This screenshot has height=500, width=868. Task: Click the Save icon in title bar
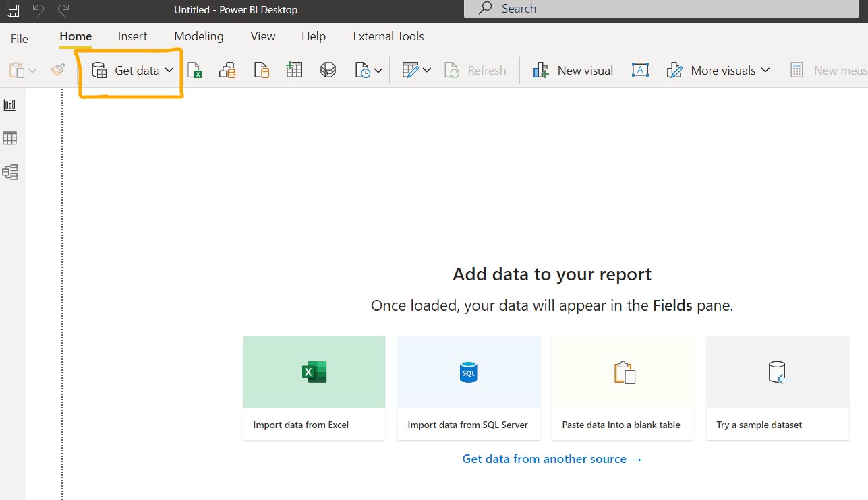pos(13,10)
